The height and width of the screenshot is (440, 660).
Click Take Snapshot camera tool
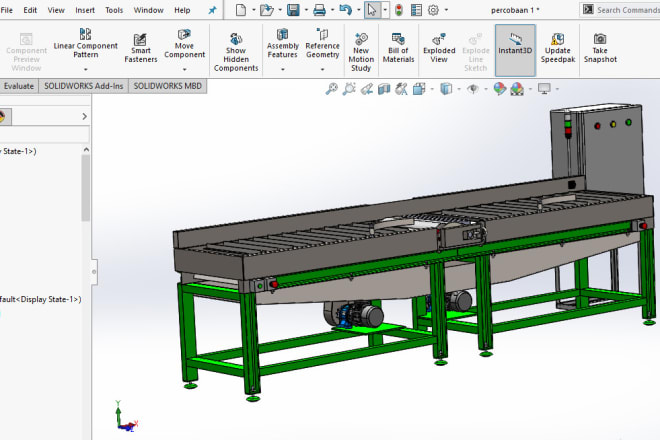(x=600, y=48)
